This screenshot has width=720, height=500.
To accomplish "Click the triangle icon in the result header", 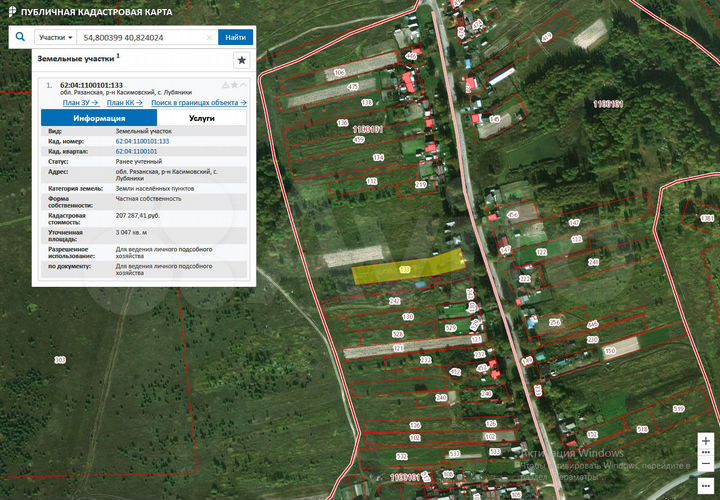I will click(x=225, y=85).
